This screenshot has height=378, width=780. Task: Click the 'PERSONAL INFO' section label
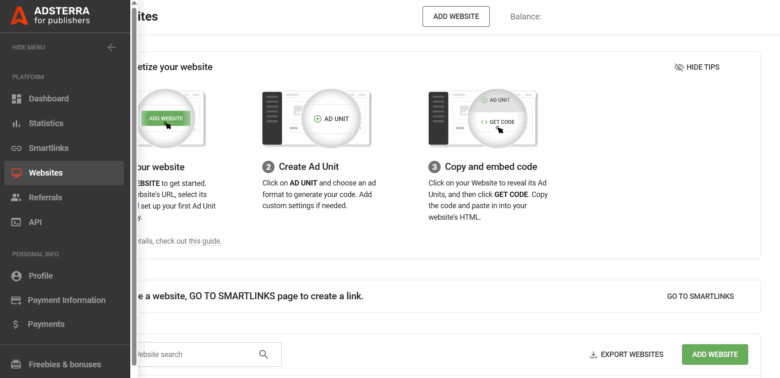click(x=35, y=254)
